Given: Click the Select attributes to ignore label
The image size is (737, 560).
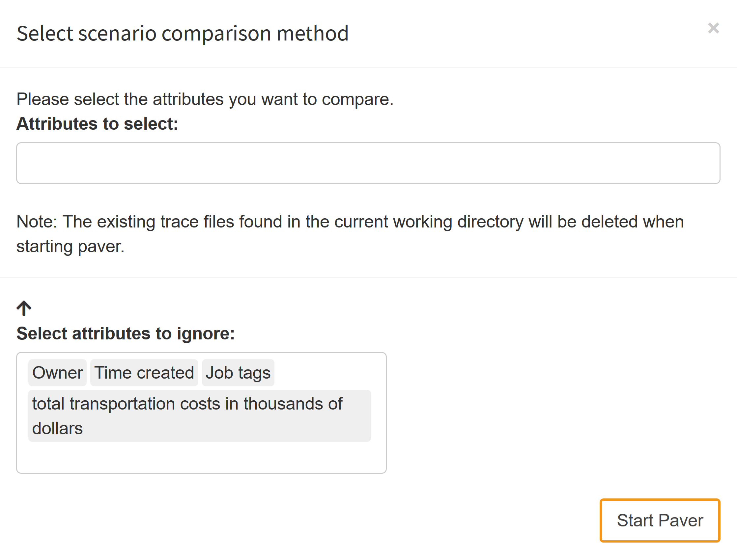Looking at the screenshot, I should coord(126,333).
